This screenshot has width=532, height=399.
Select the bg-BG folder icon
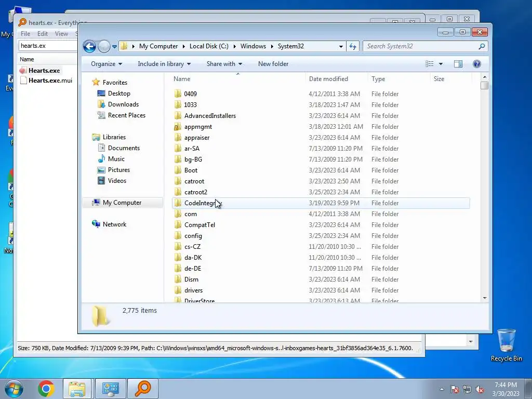point(178,159)
